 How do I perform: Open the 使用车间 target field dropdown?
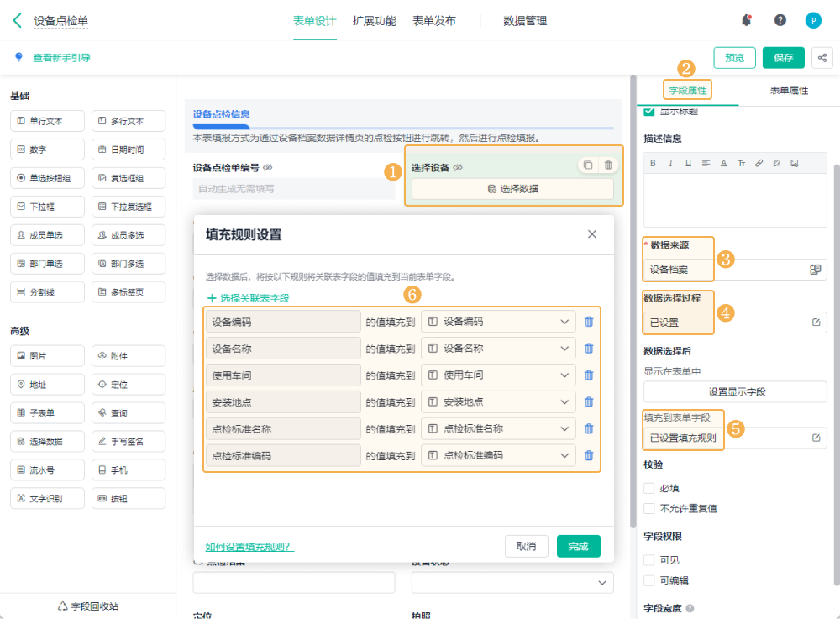pos(564,375)
